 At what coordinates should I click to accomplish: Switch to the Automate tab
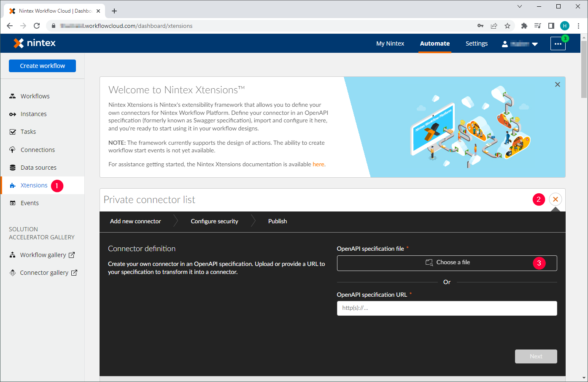[435, 43]
